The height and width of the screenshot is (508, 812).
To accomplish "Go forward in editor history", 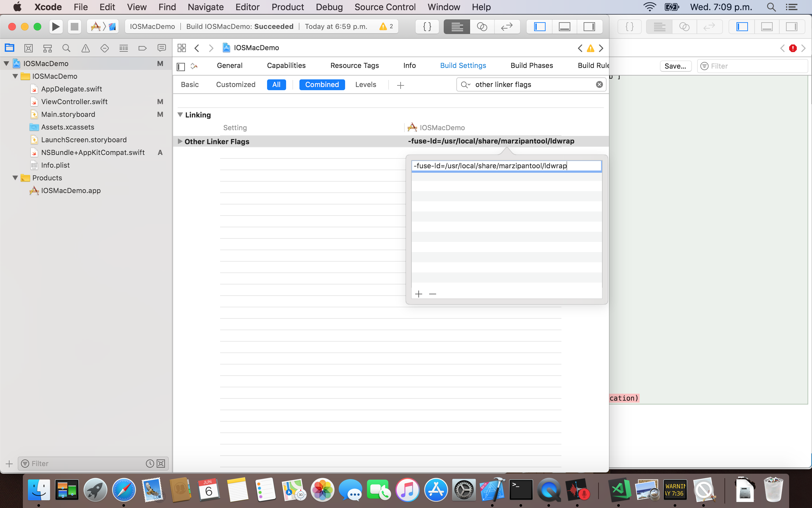I will pos(211,48).
